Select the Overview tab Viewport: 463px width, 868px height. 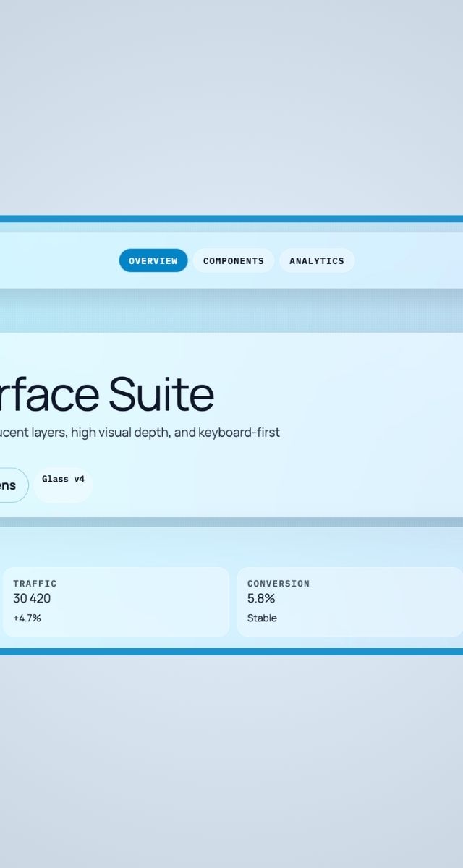click(153, 260)
